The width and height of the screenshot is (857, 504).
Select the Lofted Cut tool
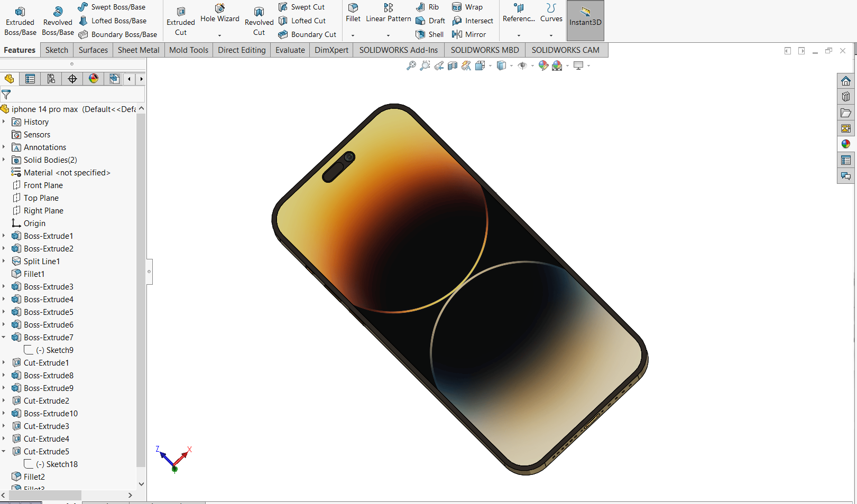click(x=302, y=21)
